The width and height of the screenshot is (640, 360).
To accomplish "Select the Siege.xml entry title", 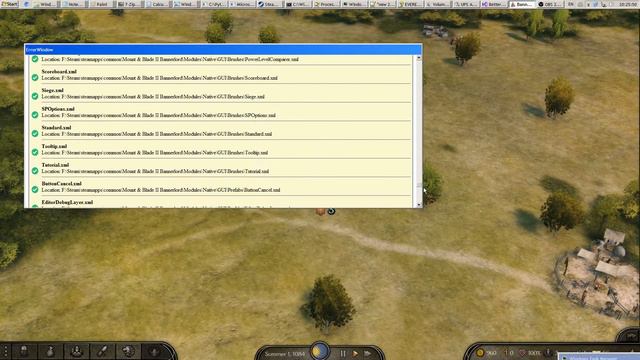I will 52,90.
